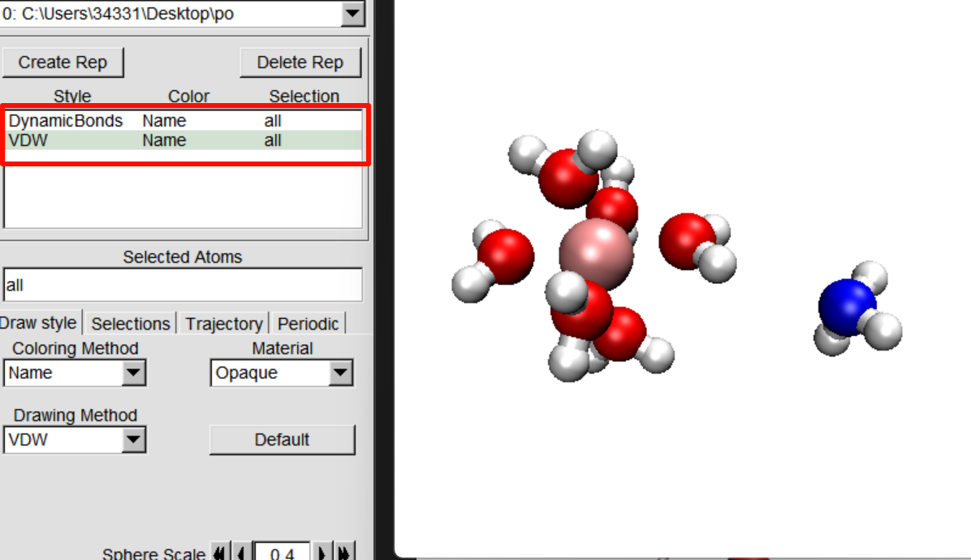971x560 pixels.
Task: Go to the Periodic tab
Action: coord(309,324)
